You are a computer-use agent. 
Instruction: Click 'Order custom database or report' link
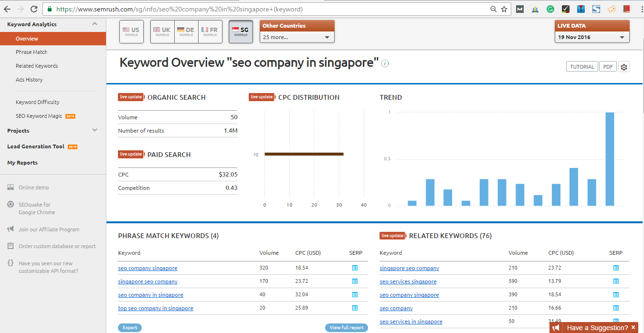pos(57,246)
